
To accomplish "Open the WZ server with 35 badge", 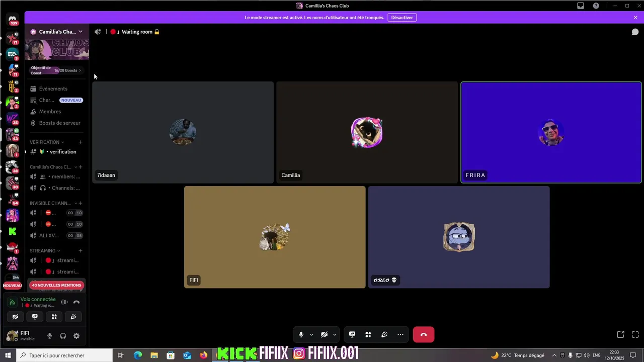I will click(x=13, y=119).
